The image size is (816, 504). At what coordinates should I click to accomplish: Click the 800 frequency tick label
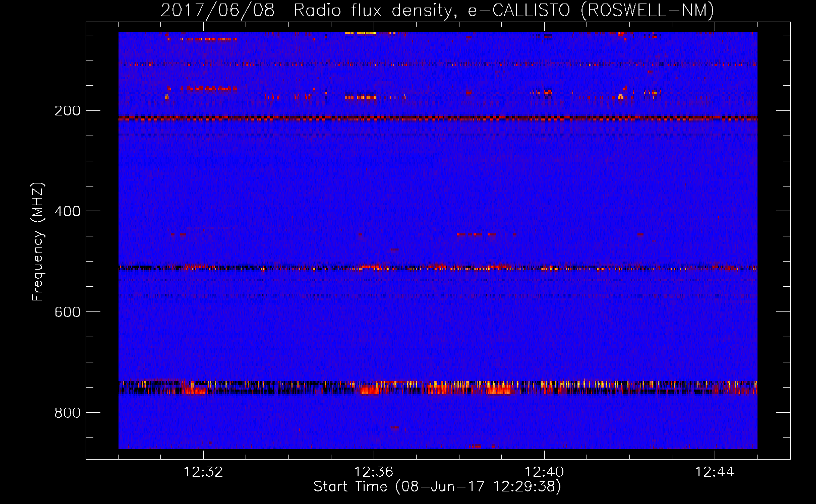[68, 413]
